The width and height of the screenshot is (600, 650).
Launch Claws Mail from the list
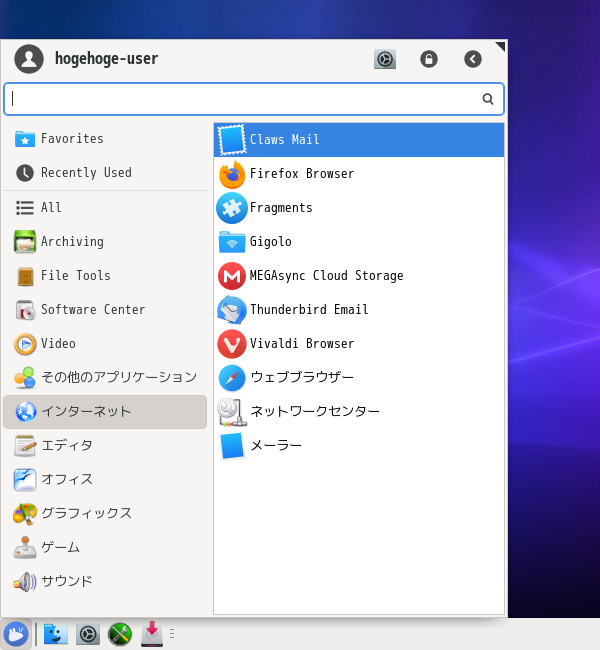[x=359, y=140]
